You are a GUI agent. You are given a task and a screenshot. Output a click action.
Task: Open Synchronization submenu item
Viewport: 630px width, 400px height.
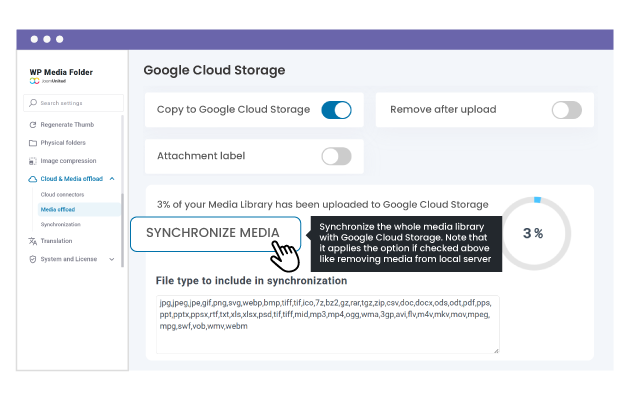point(61,225)
